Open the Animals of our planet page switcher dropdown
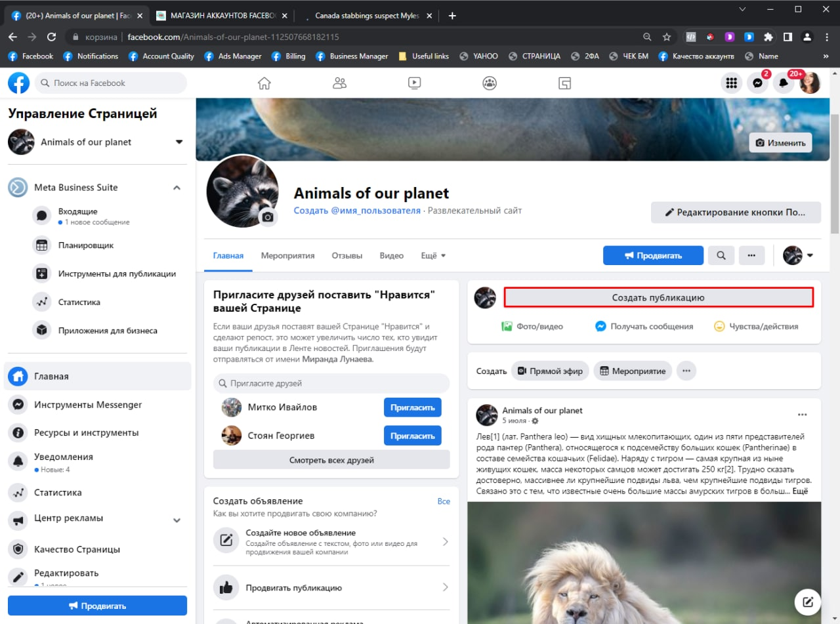This screenshot has width=840, height=624. click(179, 142)
